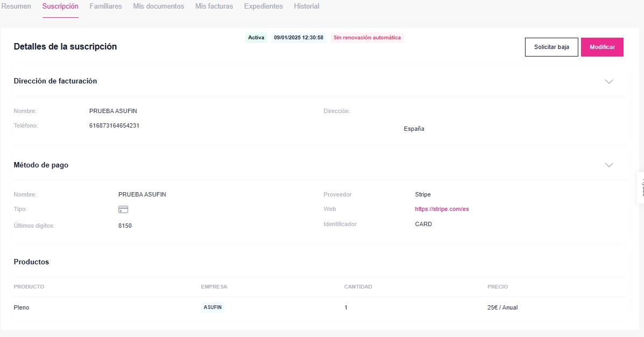Viewport: 644px width, 337px height.
Task: Collapse the Método de pago section
Action: pos(609,165)
